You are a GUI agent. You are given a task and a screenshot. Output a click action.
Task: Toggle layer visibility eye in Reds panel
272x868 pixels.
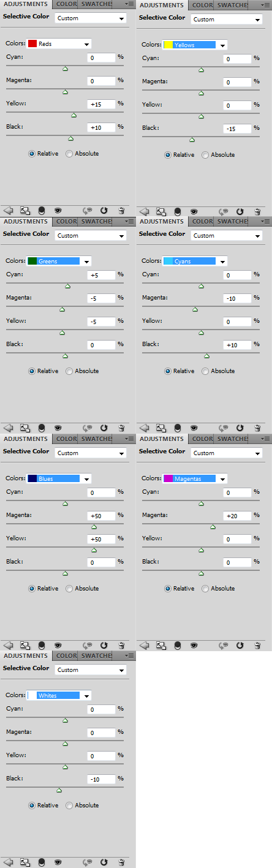tap(58, 209)
